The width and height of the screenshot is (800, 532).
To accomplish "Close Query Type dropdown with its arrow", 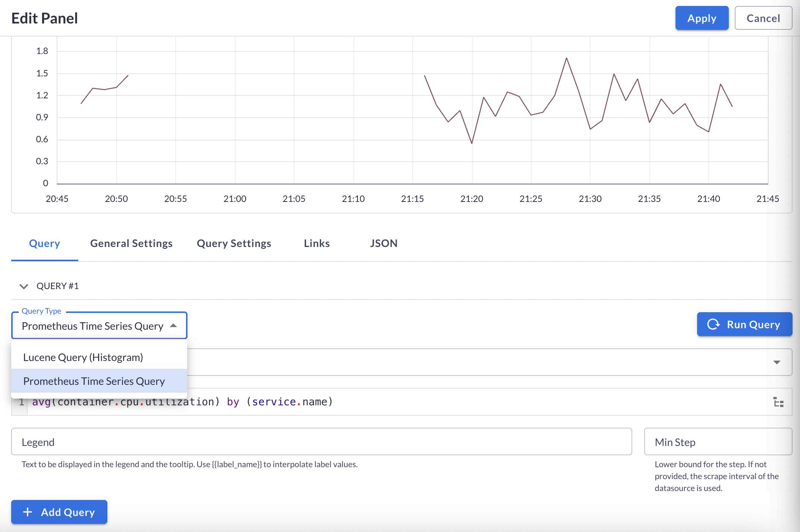I will [174, 325].
